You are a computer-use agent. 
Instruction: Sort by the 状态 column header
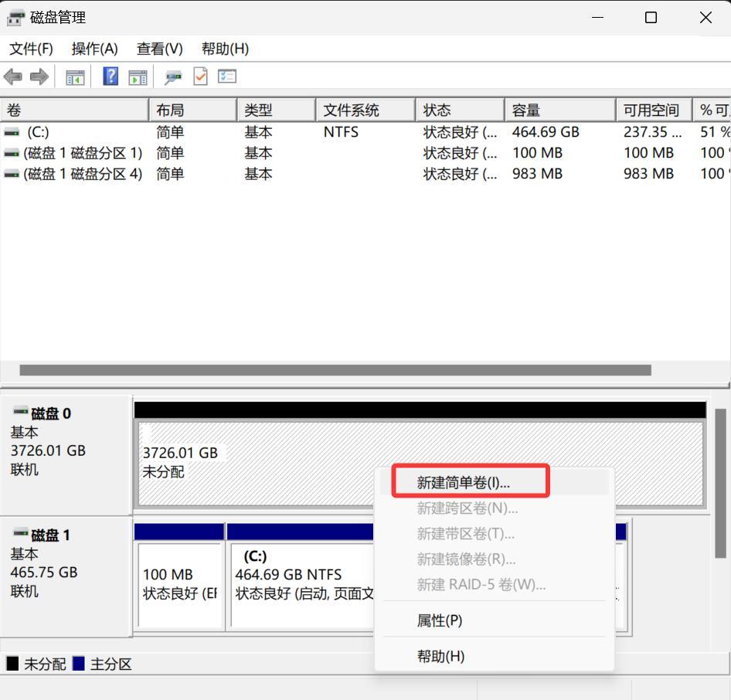coord(461,110)
